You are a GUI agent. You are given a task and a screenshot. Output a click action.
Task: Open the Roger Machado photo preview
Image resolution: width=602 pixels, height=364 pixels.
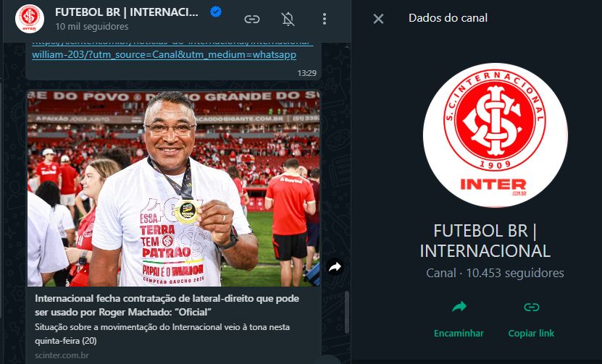click(x=174, y=188)
